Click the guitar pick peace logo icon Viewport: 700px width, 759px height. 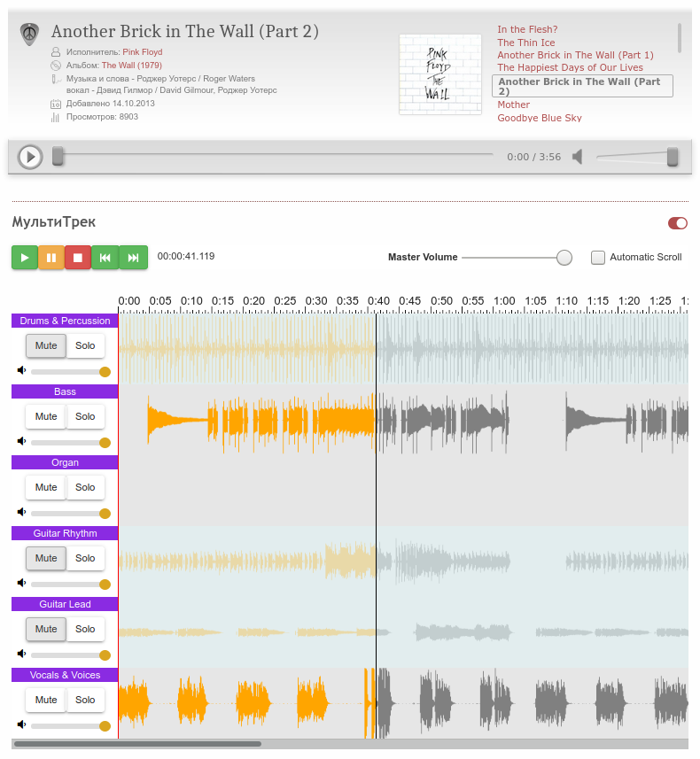[29, 35]
